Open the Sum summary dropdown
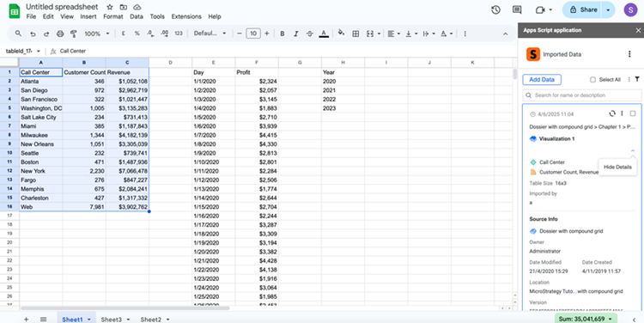The width and height of the screenshot is (644, 323). pos(586,319)
